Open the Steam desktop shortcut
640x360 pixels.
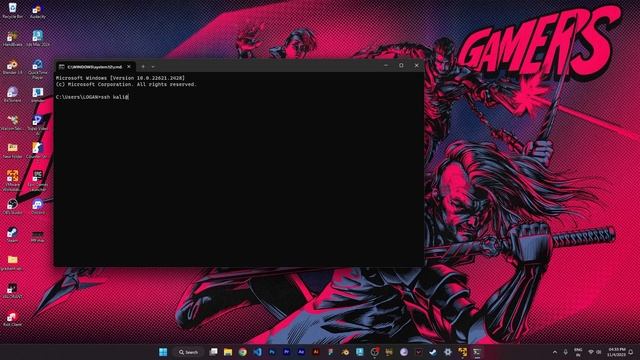[x=12, y=235]
